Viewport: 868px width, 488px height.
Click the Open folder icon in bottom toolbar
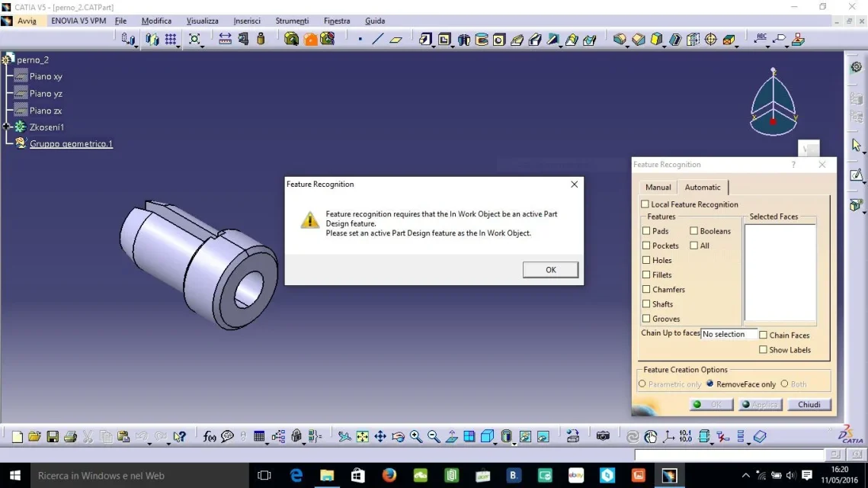(x=34, y=436)
